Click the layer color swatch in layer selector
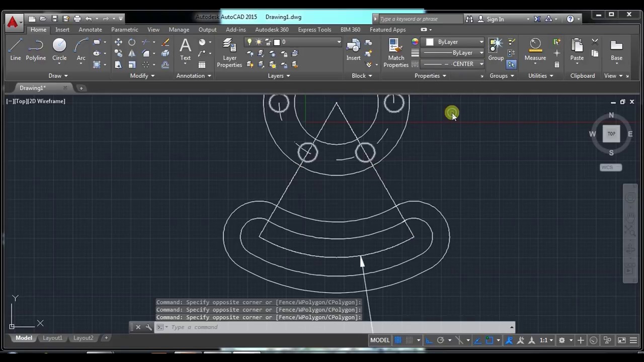This screenshot has width=644, height=362. coord(277,42)
